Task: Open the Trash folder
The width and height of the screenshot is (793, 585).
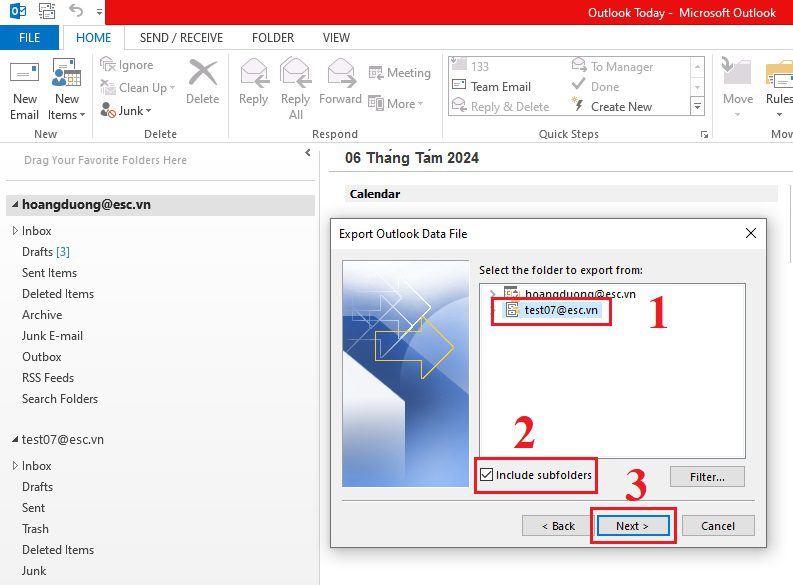Action: pyautogui.click(x=35, y=528)
